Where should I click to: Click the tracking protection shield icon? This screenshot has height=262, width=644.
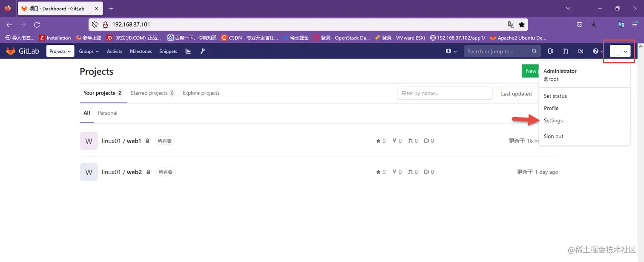pos(95,25)
